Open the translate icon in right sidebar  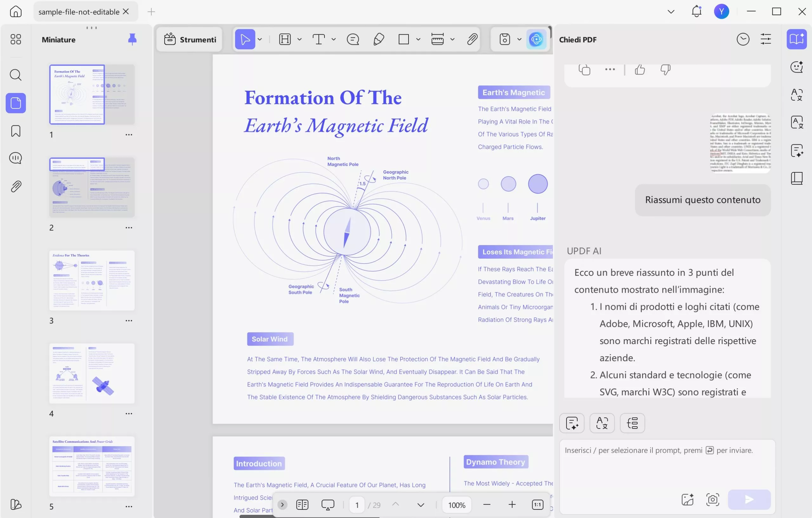(x=796, y=95)
